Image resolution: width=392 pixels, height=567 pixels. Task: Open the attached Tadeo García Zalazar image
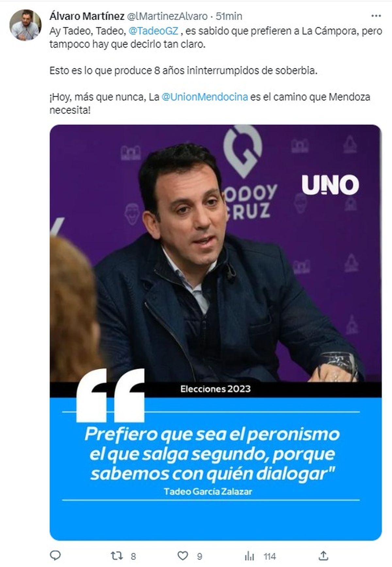pos(216,332)
